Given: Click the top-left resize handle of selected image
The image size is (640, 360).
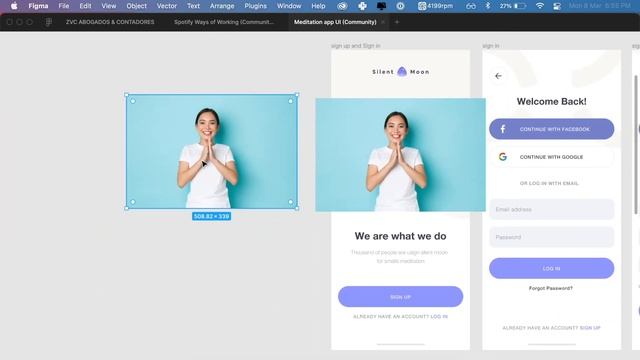Looking at the screenshot, I should (127, 95).
